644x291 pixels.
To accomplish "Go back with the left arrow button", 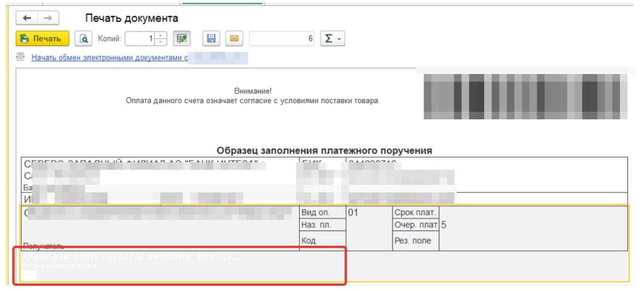I will pos(27,18).
